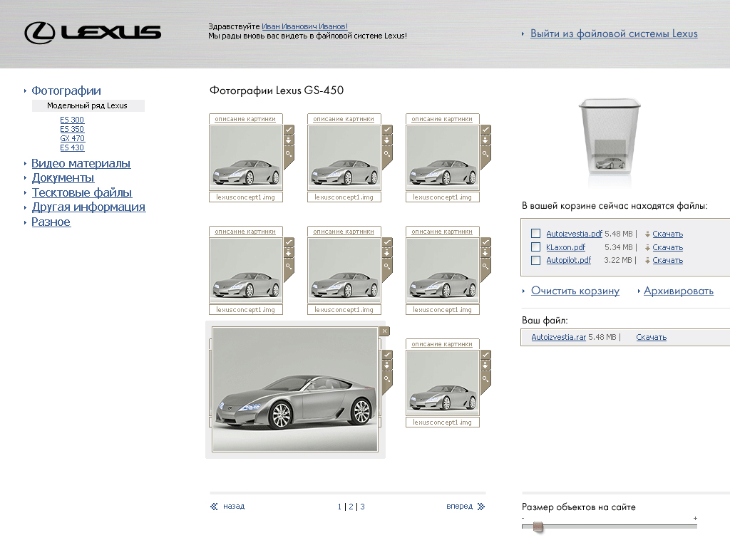730x560 pixels.
Task: Check the checkbox next to Autoizvestia.pdf
Action: click(535, 233)
